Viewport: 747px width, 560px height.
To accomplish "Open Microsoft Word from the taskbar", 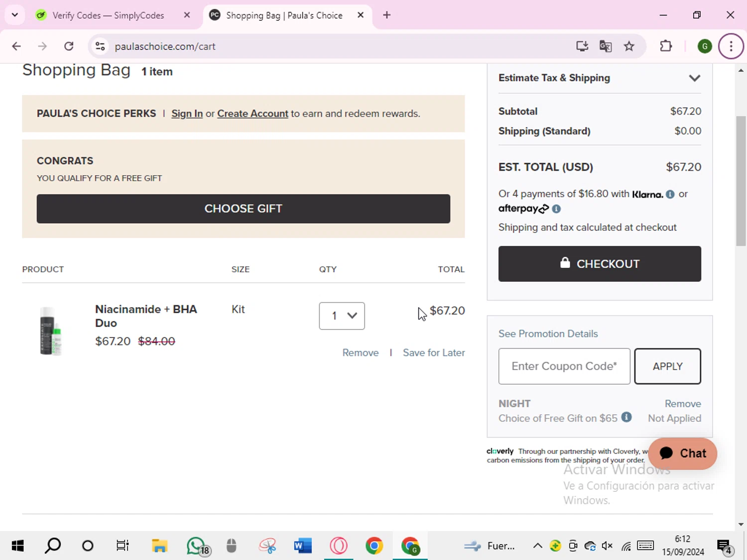I will click(x=303, y=546).
